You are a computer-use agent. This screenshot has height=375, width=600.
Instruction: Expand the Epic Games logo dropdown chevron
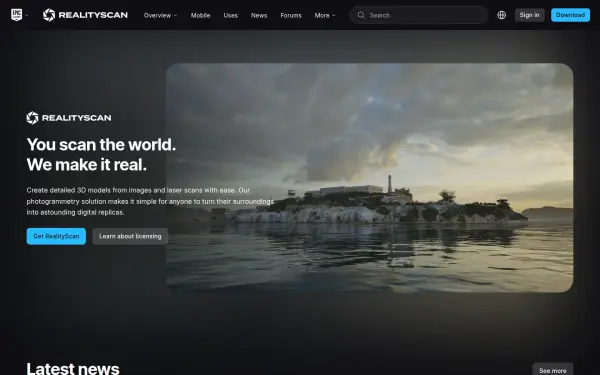[x=26, y=15]
